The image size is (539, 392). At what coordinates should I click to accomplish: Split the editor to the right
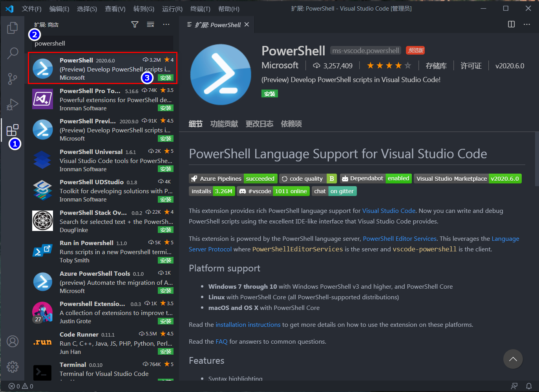point(511,24)
